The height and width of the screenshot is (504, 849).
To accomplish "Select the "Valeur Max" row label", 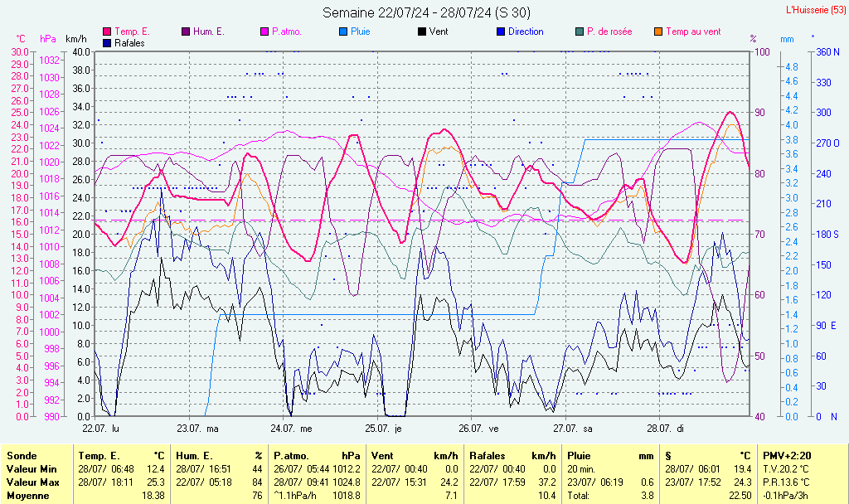I will 32,482.
